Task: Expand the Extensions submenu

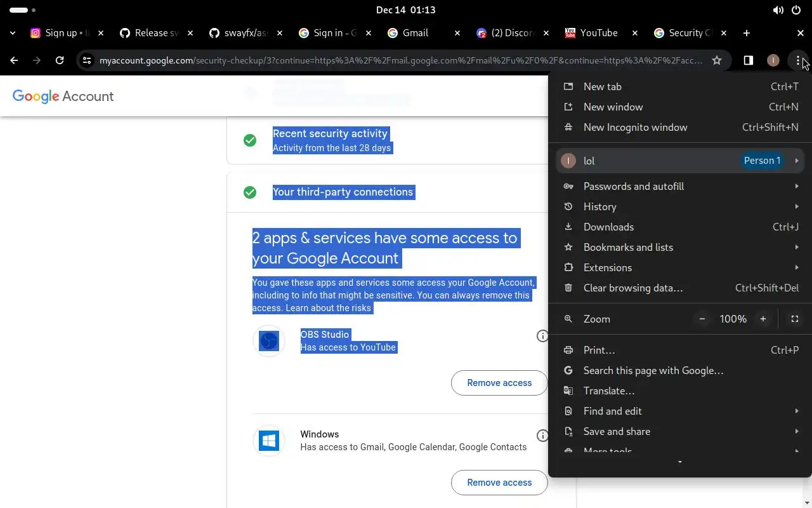Action: (x=680, y=267)
